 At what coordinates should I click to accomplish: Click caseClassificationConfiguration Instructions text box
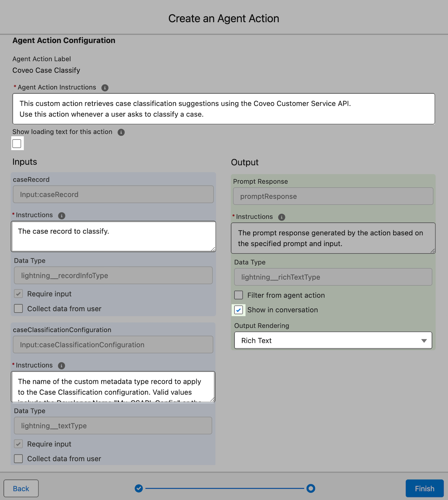pos(113,387)
